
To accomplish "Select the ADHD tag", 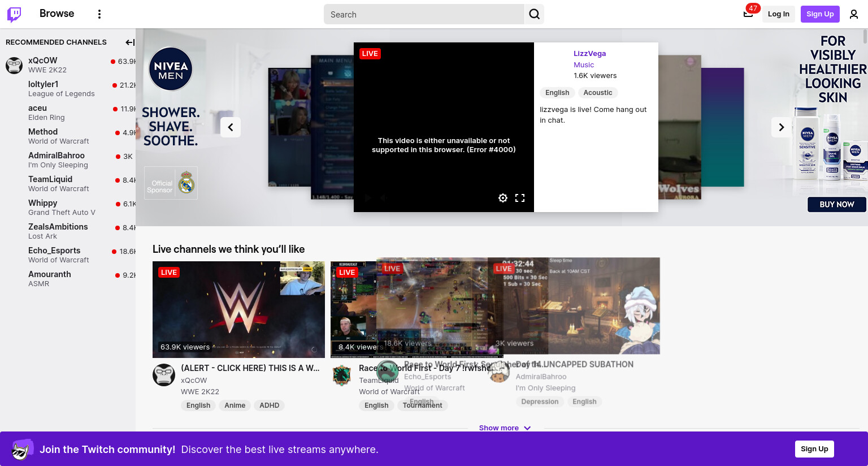I will (270, 405).
